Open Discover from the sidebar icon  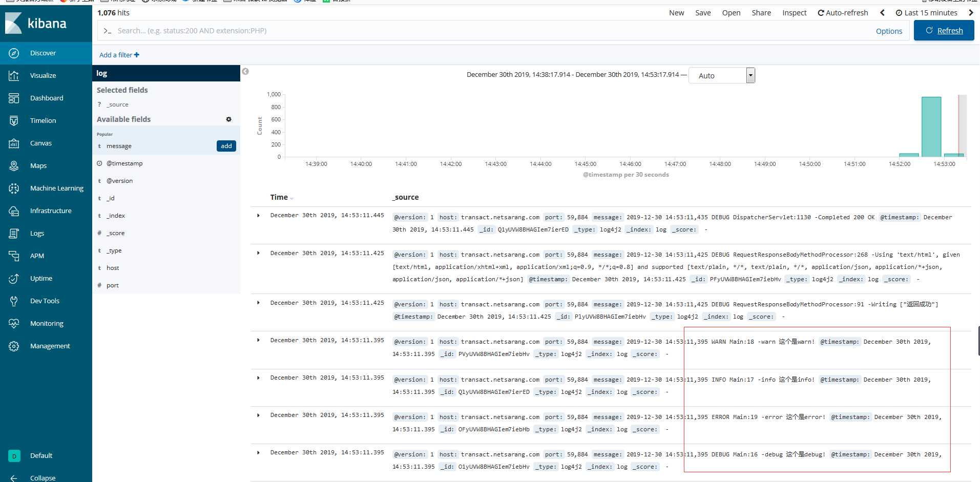(x=14, y=53)
